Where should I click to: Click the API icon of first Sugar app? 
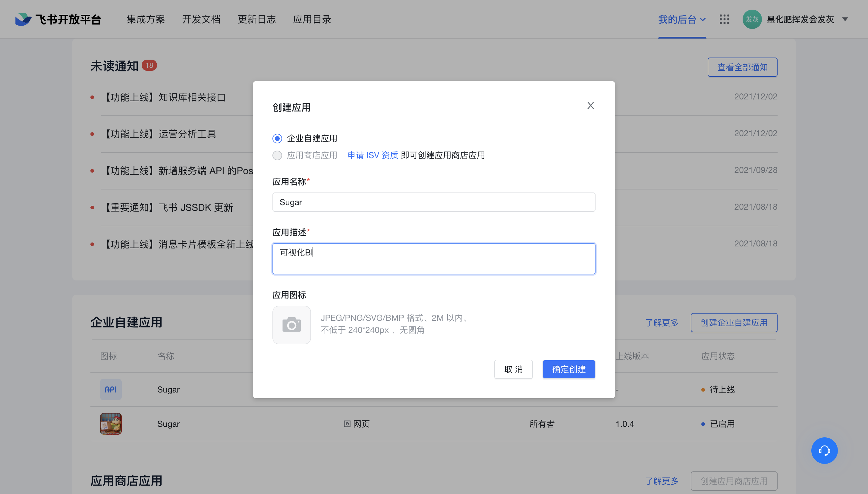click(111, 389)
